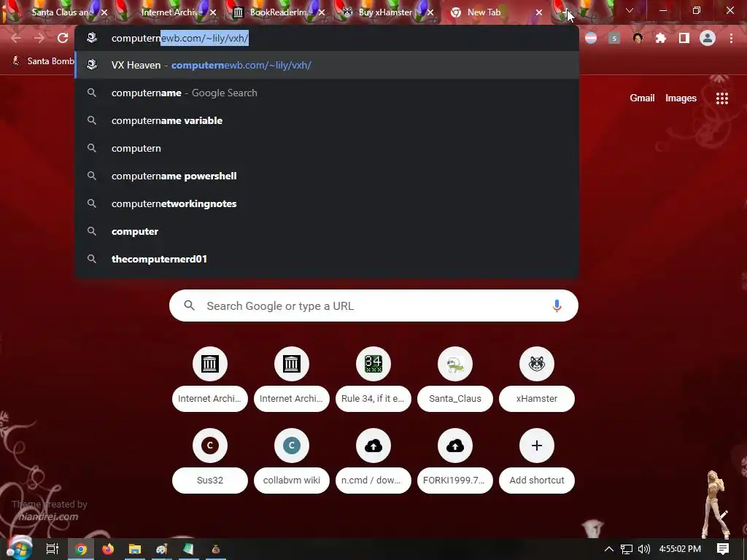Open the FORKI1999.7 shortcut tile

coord(455,461)
